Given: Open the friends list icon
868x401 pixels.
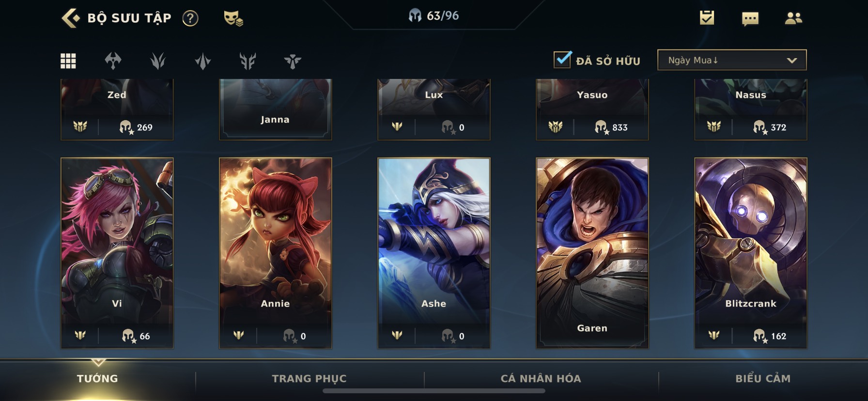Looking at the screenshot, I should tap(793, 18).
